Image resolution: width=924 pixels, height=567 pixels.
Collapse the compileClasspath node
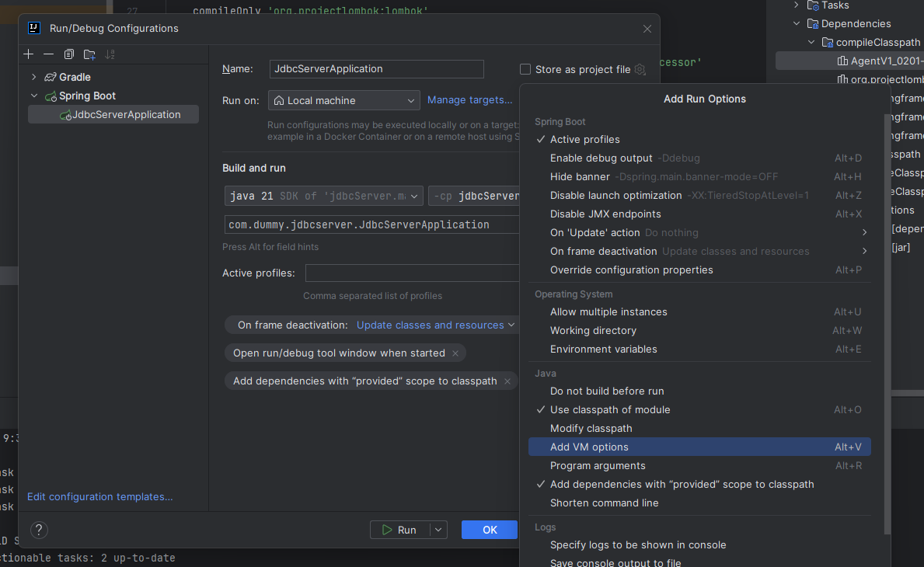(x=811, y=43)
